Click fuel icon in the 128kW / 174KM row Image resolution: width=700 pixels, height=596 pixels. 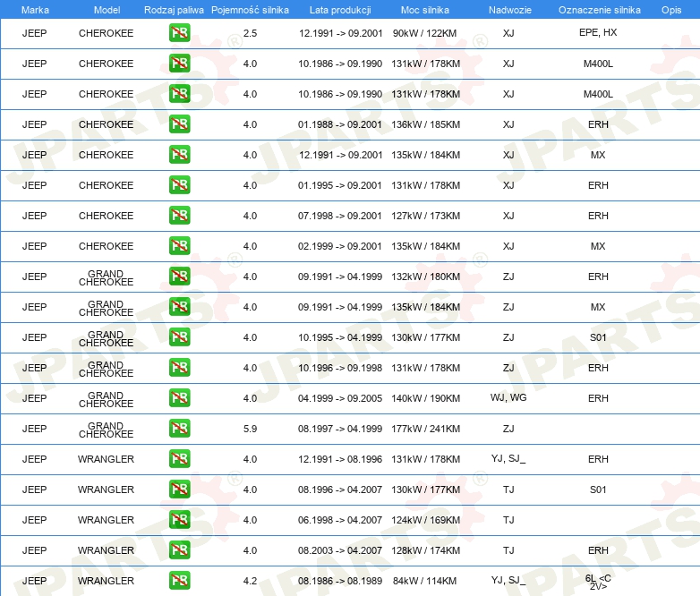(x=179, y=550)
